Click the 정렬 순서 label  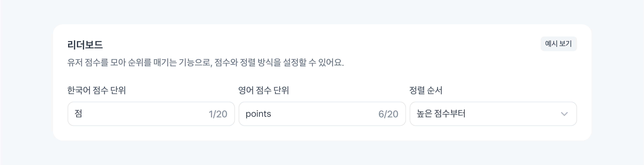(426, 90)
